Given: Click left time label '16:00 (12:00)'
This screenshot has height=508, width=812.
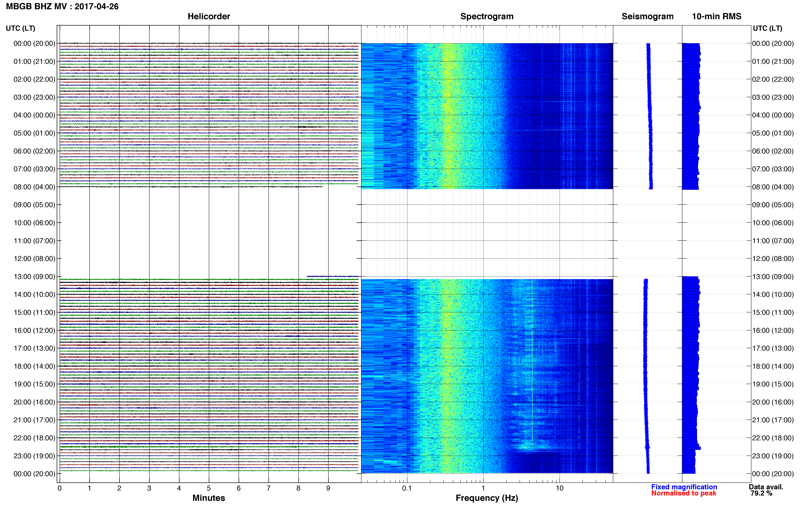Looking at the screenshot, I should (x=34, y=330).
